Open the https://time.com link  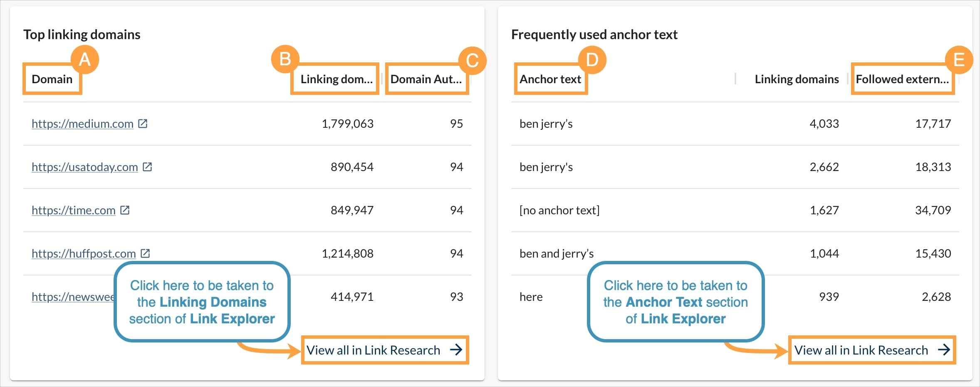[x=74, y=210]
